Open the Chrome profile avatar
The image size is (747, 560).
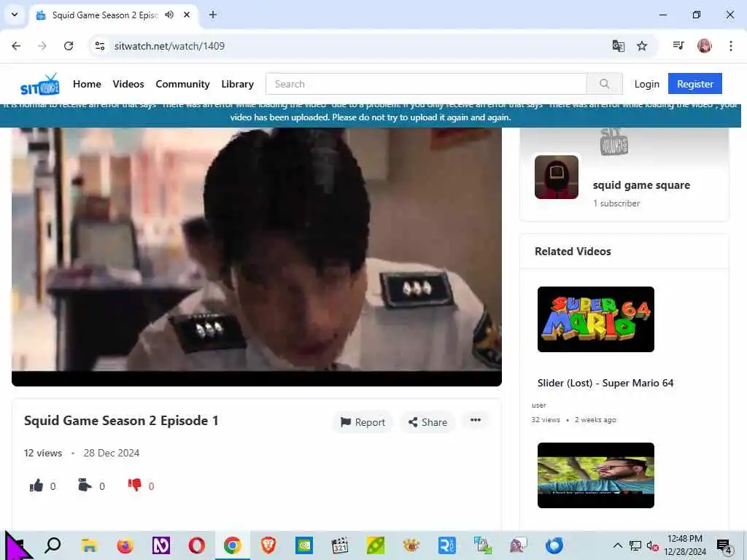point(704,46)
